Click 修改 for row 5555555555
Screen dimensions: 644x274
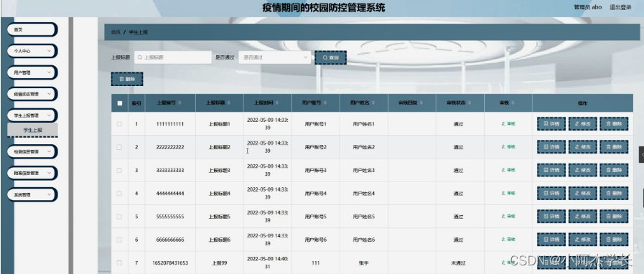[582, 216]
